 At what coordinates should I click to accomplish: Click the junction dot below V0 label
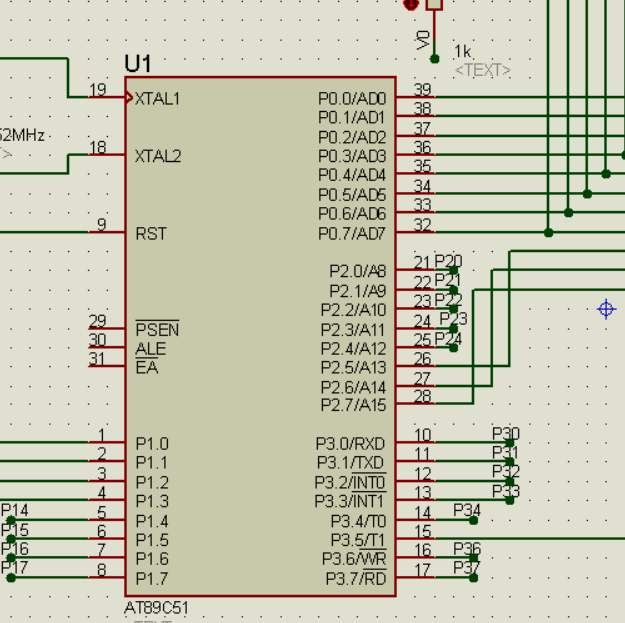pyautogui.click(x=434, y=59)
